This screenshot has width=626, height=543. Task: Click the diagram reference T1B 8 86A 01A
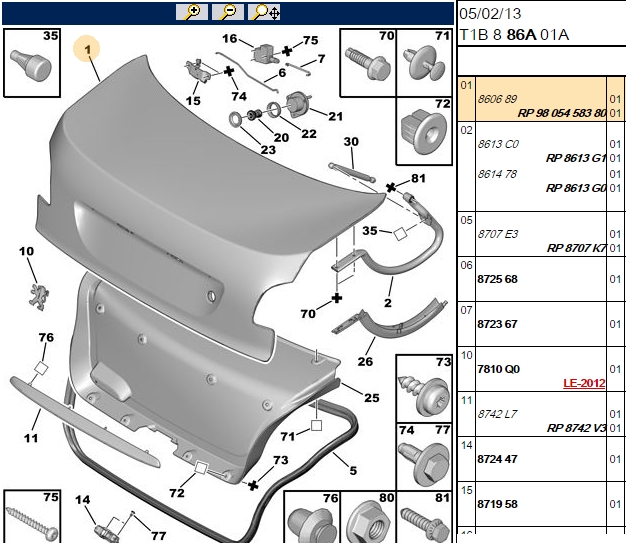pos(514,35)
